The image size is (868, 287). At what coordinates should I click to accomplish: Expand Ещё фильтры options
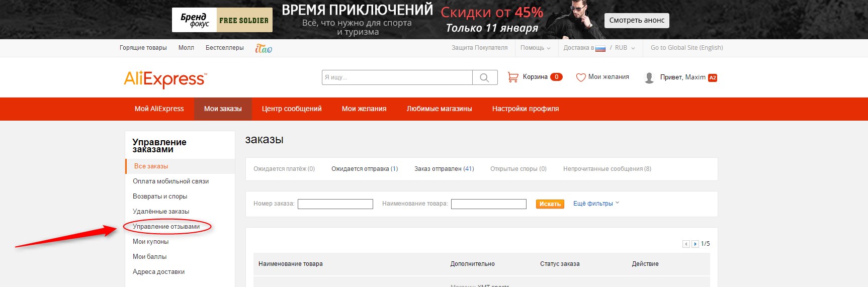596,204
